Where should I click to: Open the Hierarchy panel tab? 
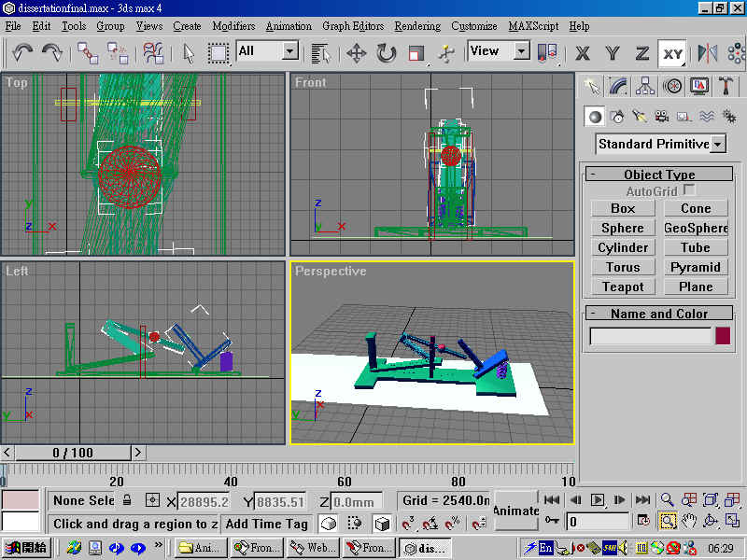point(645,86)
